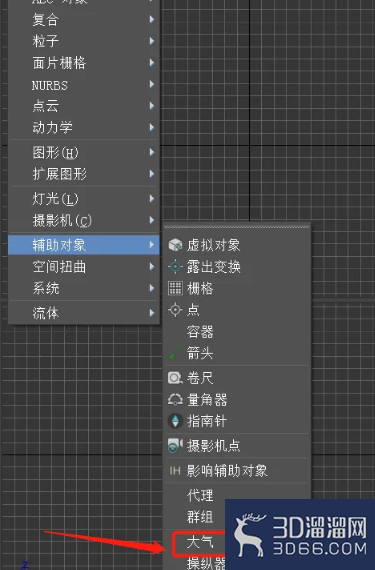Choose 露出变换 from the helpers submenu

(x=238, y=266)
